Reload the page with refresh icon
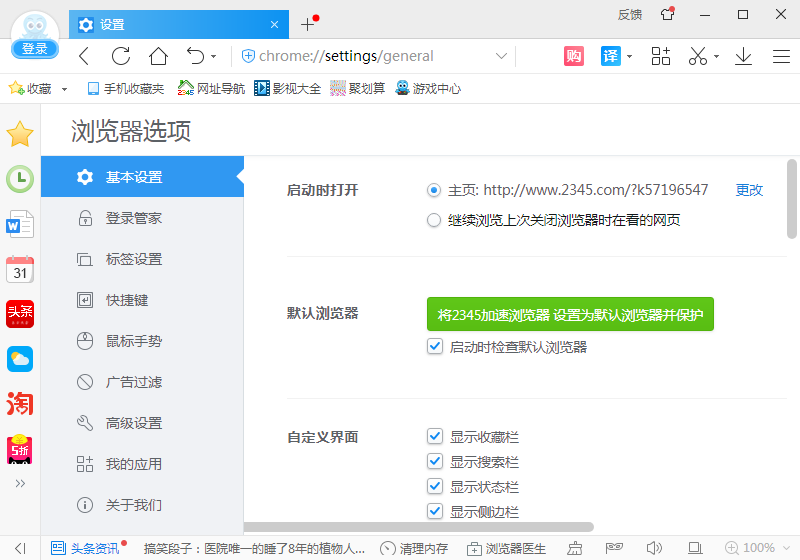The width and height of the screenshot is (800, 560). tap(121, 56)
